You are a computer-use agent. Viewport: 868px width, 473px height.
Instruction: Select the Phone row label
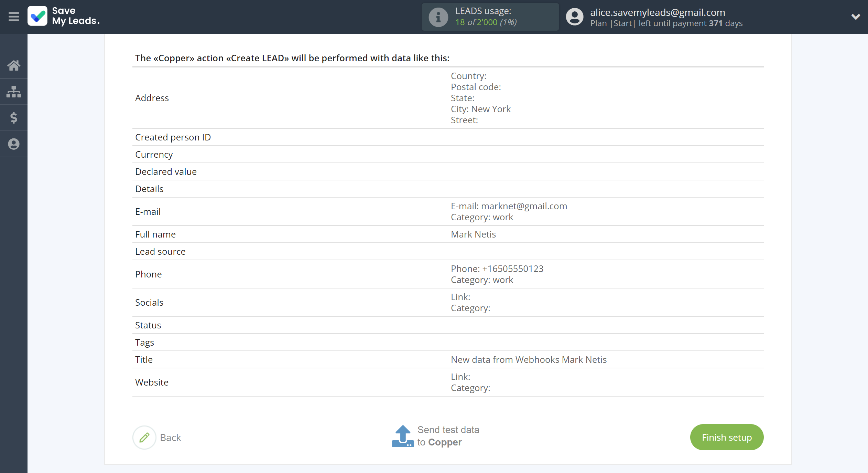(x=149, y=274)
